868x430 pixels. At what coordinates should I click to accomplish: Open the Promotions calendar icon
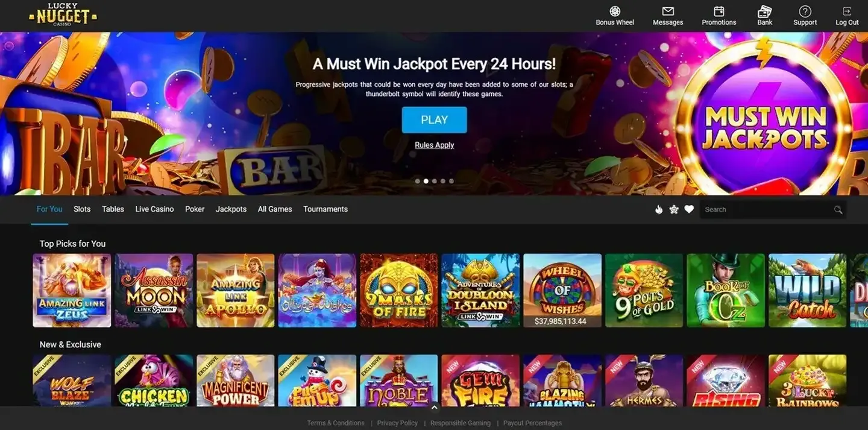click(719, 11)
